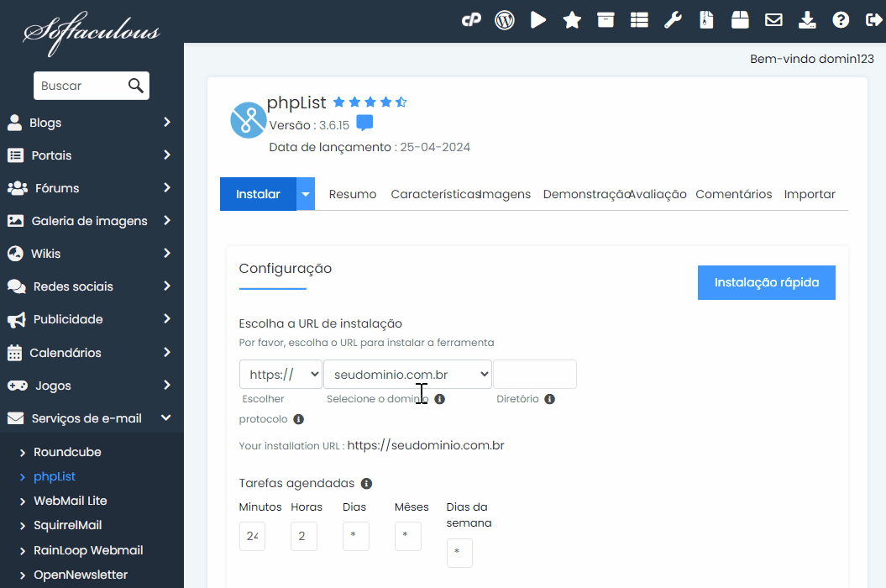Open SquirrelMail in the sidebar

click(x=68, y=525)
